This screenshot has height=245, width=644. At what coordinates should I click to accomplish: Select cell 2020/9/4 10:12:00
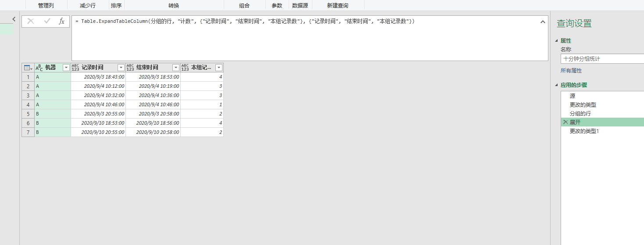click(98, 86)
